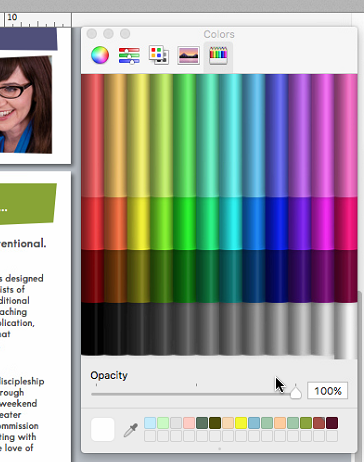Select the green banner shape in the document
Image resolution: width=364 pixels, height=462 pixels.
[28, 203]
